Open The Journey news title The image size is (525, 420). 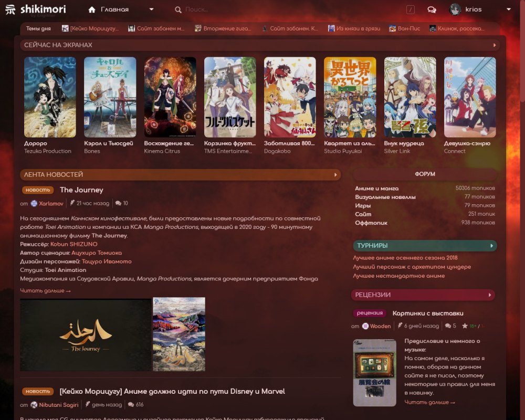pyautogui.click(x=81, y=190)
